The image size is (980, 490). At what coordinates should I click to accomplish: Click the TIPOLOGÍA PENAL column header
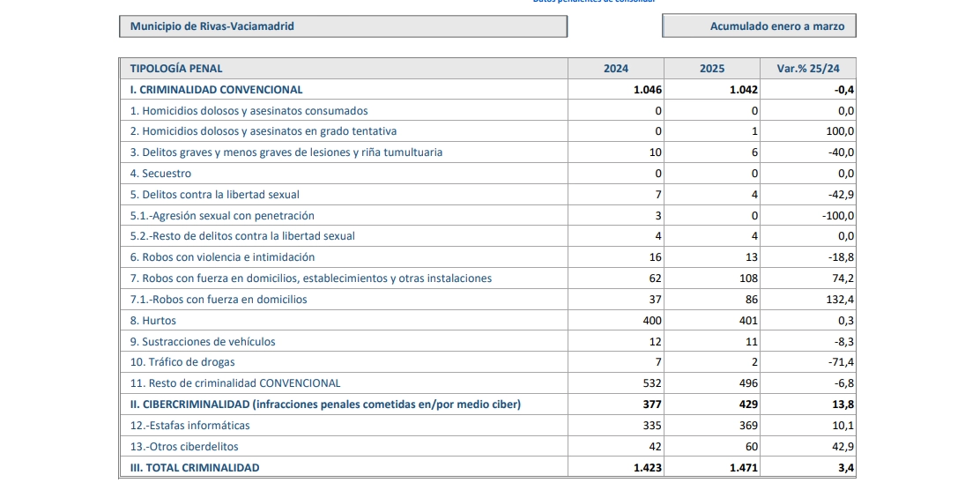(x=176, y=69)
